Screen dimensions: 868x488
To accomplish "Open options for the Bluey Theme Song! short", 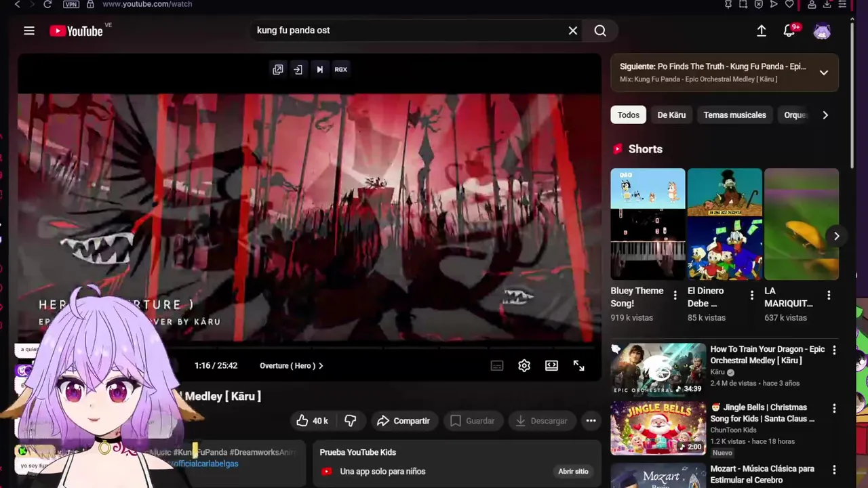I will pos(675,296).
